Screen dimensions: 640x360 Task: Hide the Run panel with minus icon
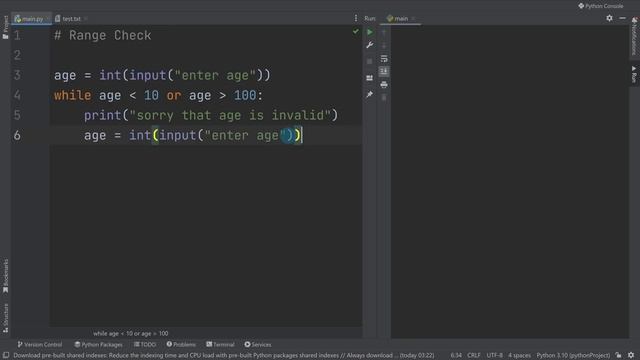point(622,18)
